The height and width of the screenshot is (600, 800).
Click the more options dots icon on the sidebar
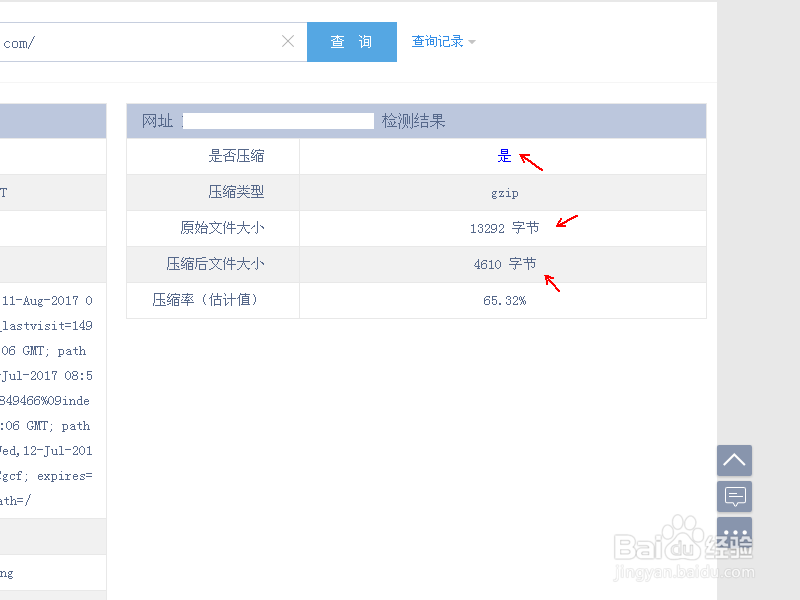click(x=734, y=532)
